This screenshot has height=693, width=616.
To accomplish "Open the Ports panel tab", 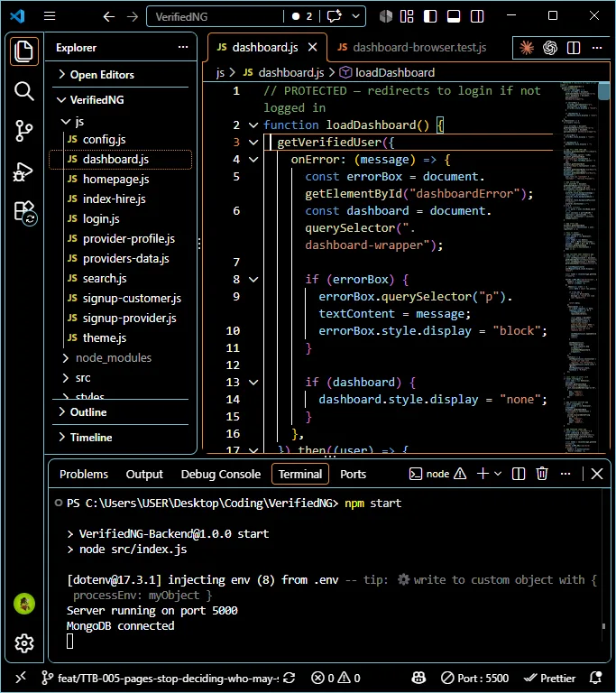I will point(353,474).
